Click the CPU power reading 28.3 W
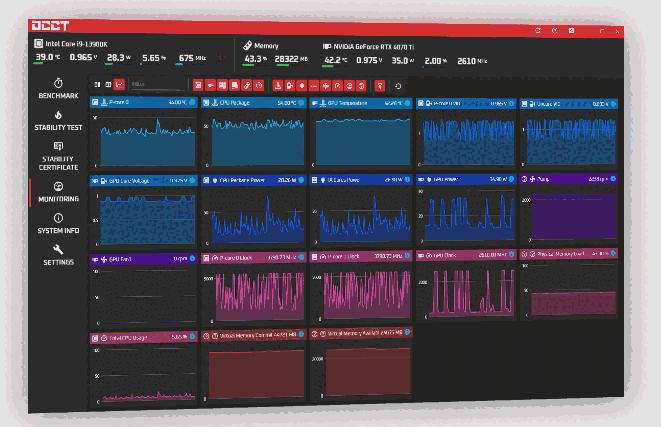 pos(118,57)
